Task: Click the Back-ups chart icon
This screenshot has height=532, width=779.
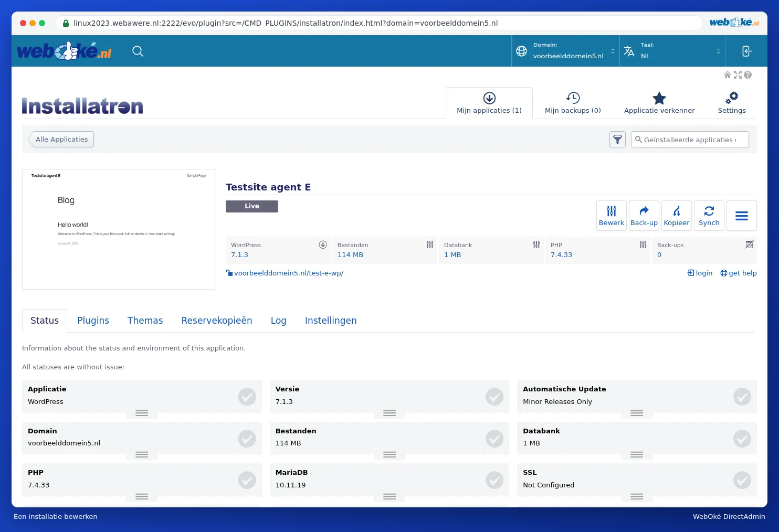Action: click(750, 244)
